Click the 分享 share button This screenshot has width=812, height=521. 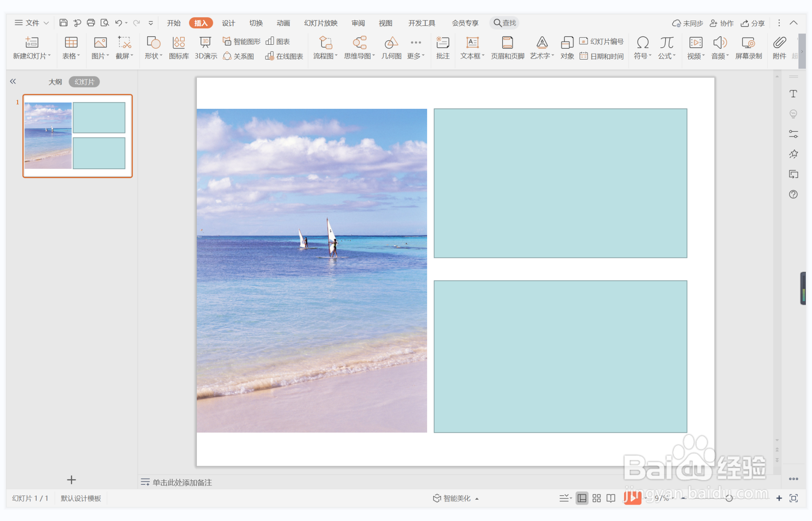pos(753,23)
